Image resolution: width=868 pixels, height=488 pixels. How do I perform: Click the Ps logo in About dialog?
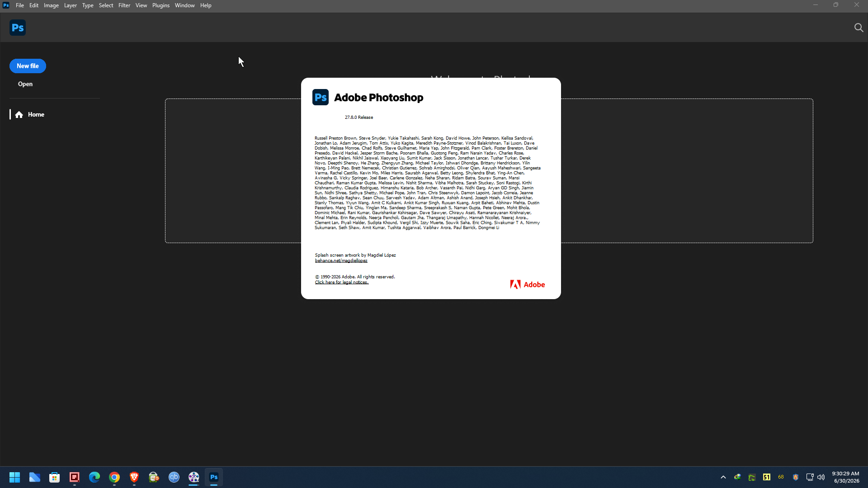click(321, 97)
